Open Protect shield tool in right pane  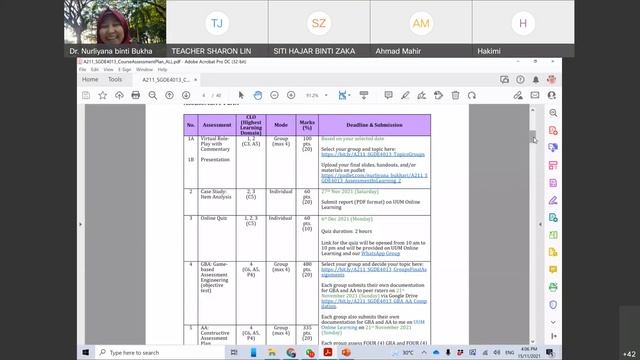pyautogui.click(x=553, y=304)
